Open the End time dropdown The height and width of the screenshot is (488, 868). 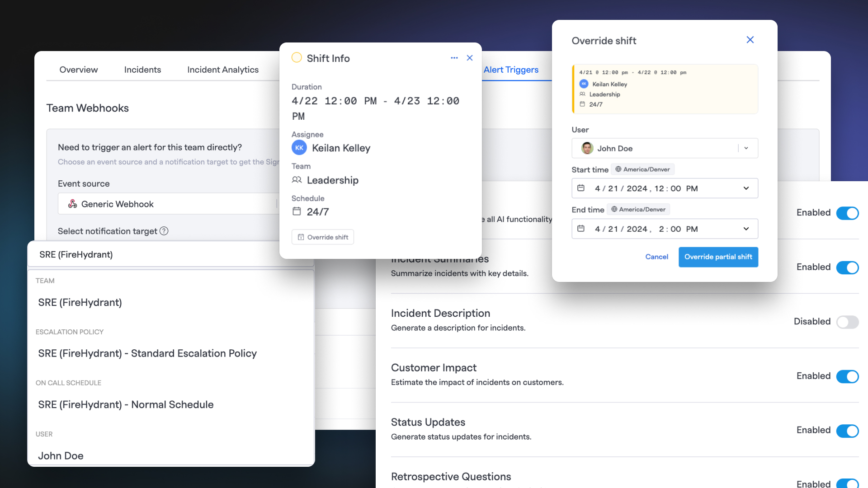tap(746, 229)
